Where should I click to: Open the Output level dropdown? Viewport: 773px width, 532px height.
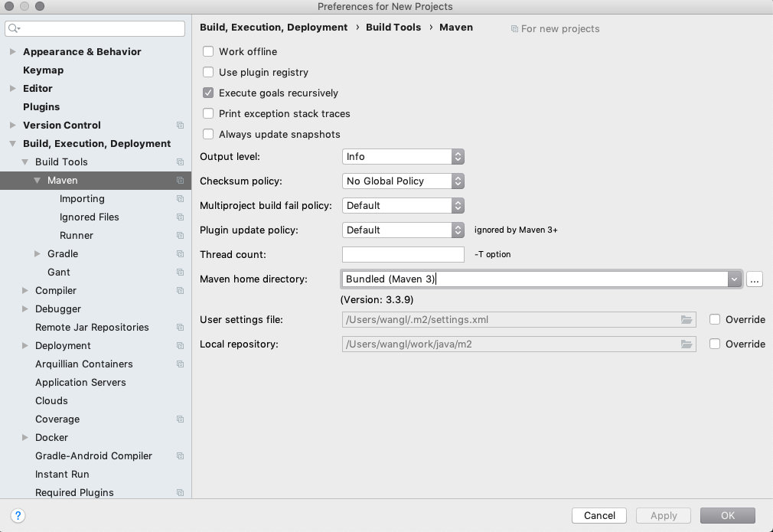[x=403, y=157]
